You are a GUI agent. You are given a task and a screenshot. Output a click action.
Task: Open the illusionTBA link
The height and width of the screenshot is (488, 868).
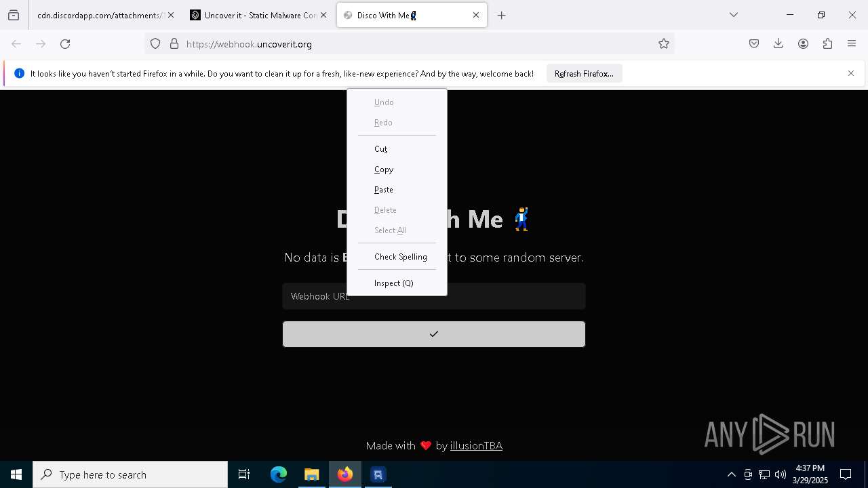pyautogui.click(x=476, y=445)
